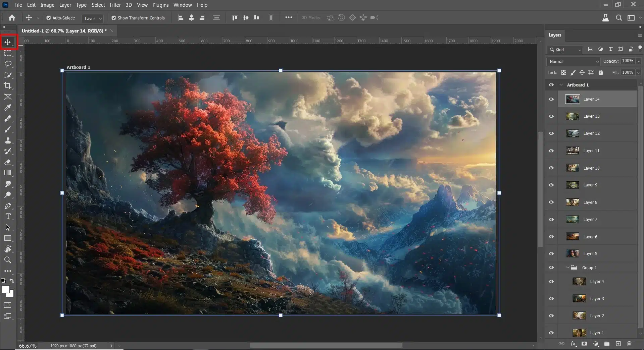Image resolution: width=644 pixels, height=350 pixels.
Task: Open the Auto-Select Layer dropdown
Action: 92,18
